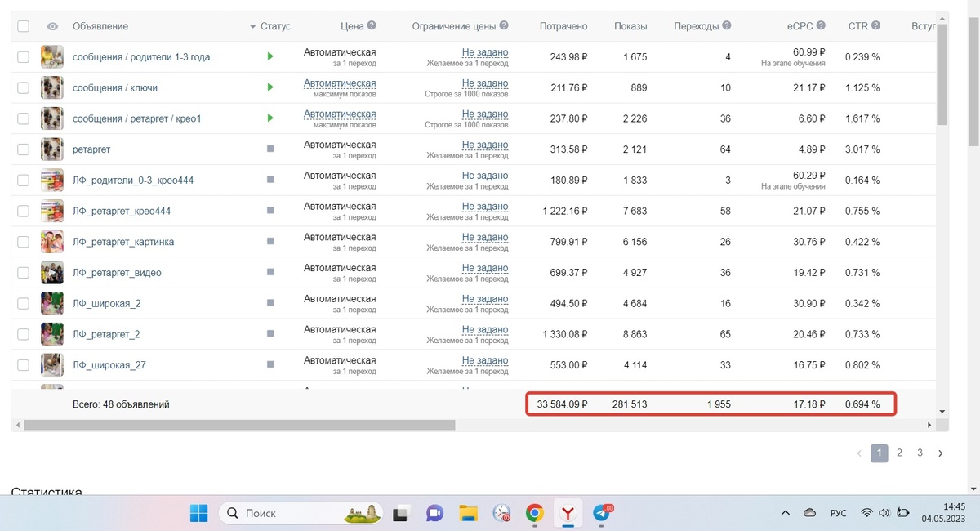Screen dimensions: 980x531
Task: Sort by Показы column header
Action: pyautogui.click(x=630, y=26)
